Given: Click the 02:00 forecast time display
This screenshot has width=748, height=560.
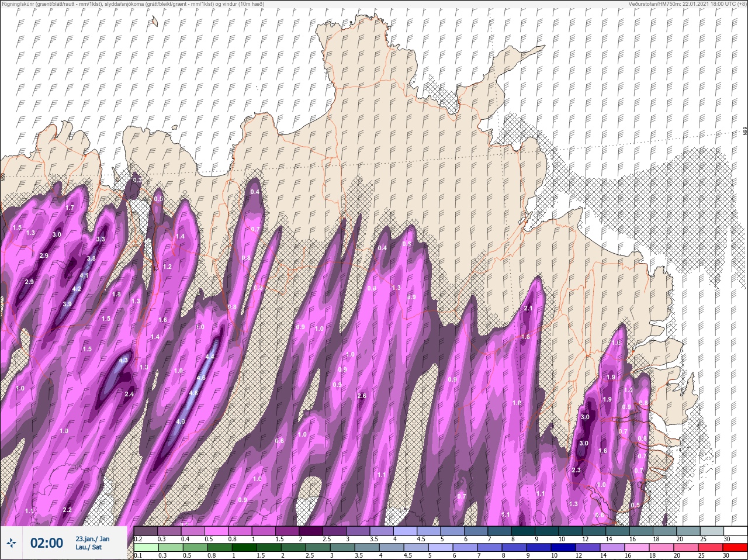Looking at the screenshot, I should tap(47, 543).
